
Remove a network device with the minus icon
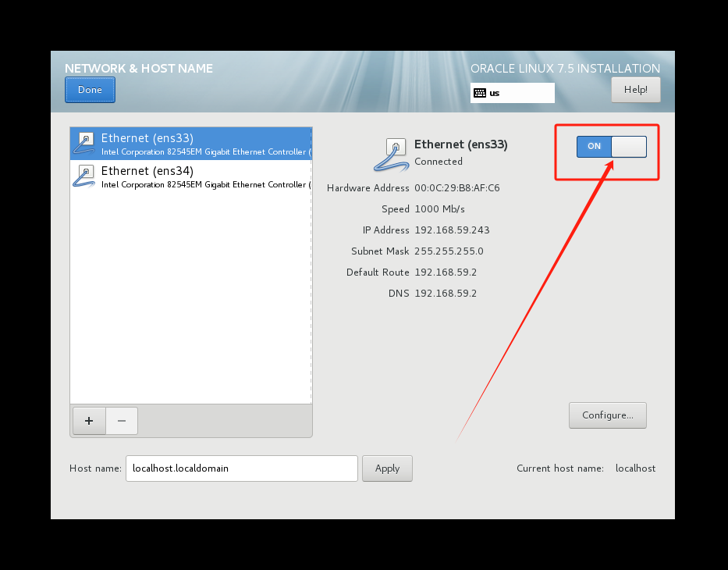pos(122,421)
